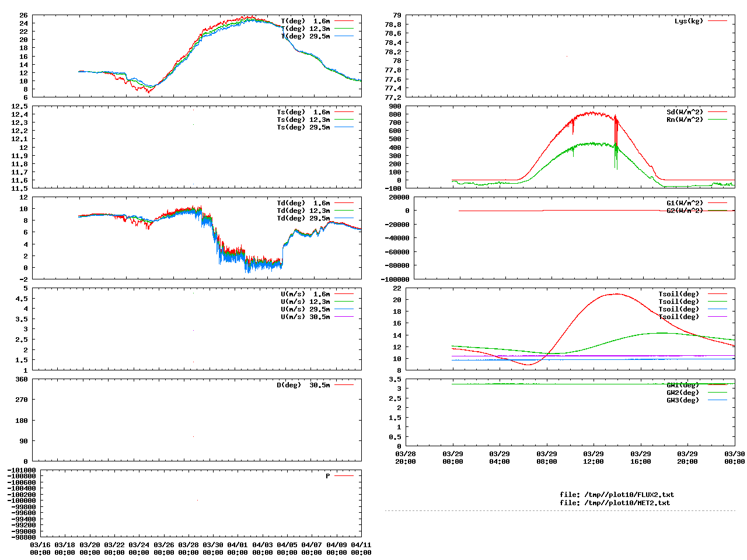Click the '26' tick on the T(deg) axis
Screen dimensions: 747x560
pyautogui.click(x=23, y=15)
